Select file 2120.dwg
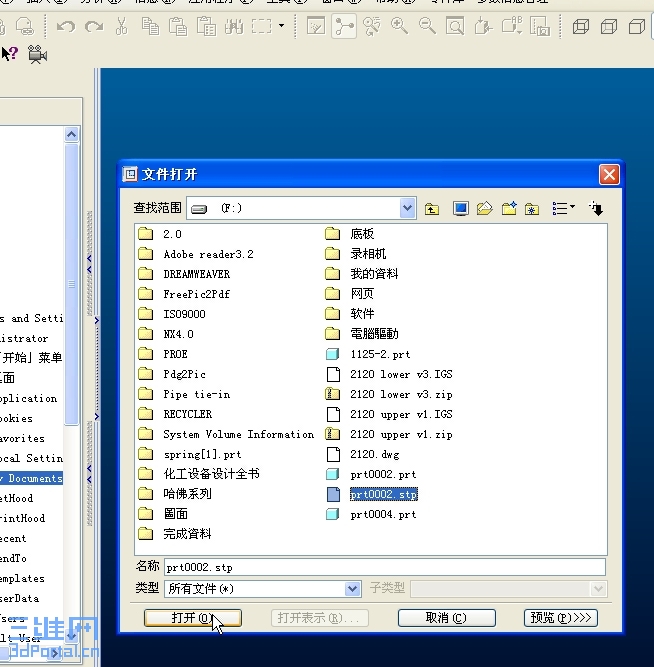Screen dimensions: 654x667 click(375, 454)
